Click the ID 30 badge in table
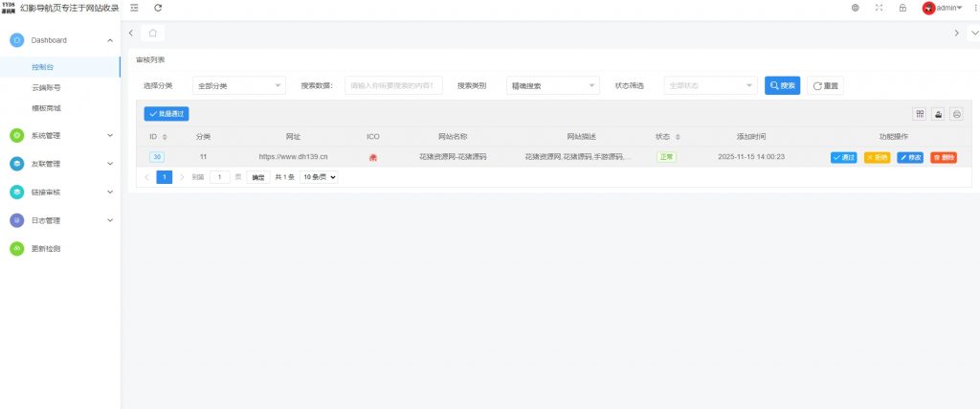The width and height of the screenshot is (980, 409). coord(157,157)
